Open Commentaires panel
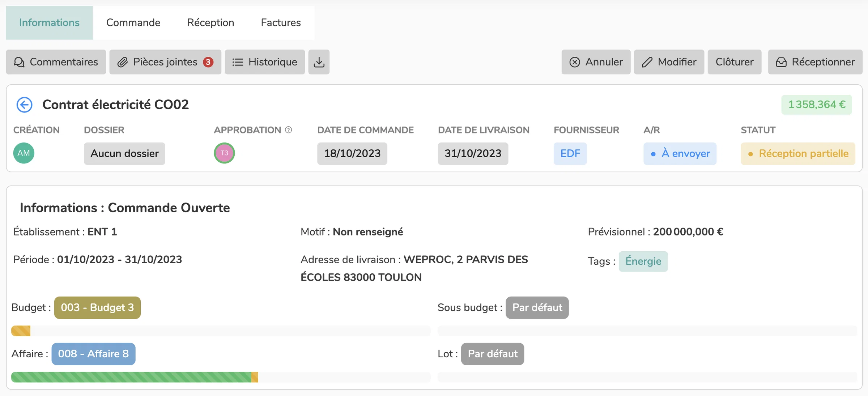Viewport: 868px width, 396px height. click(56, 62)
